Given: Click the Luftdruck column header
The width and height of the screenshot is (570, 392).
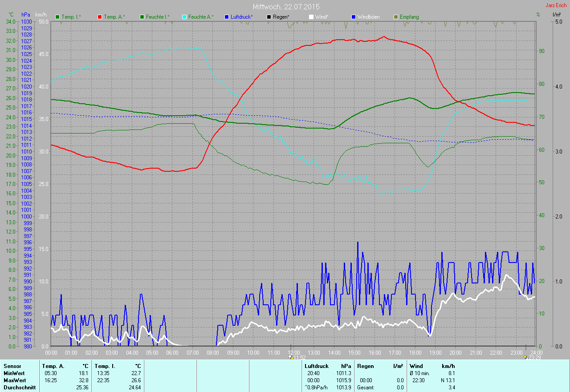Looking at the screenshot, I should [x=317, y=366].
